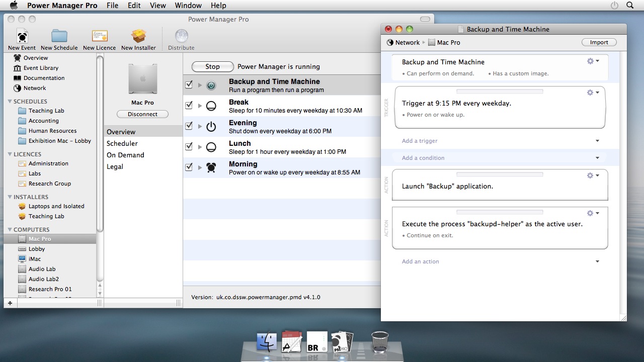Screen dimensions: 644x362
Task: Open the File menu
Action: pos(112,6)
